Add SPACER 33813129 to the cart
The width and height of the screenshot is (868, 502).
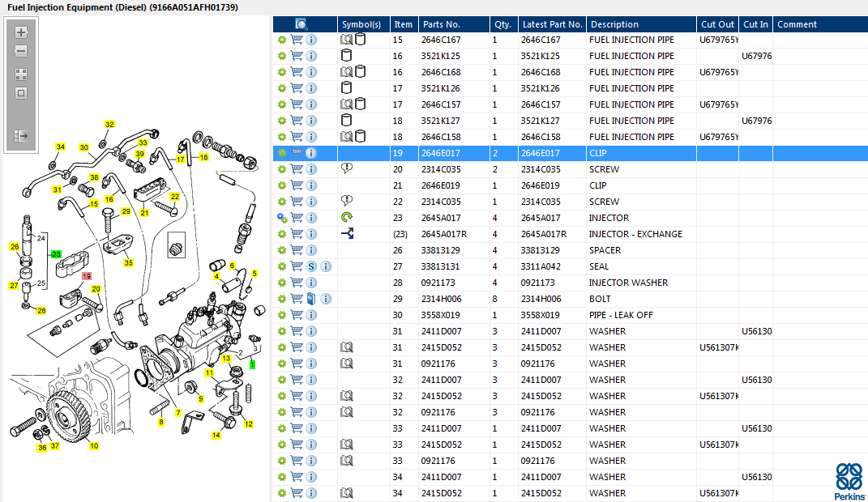coord(297,250)
